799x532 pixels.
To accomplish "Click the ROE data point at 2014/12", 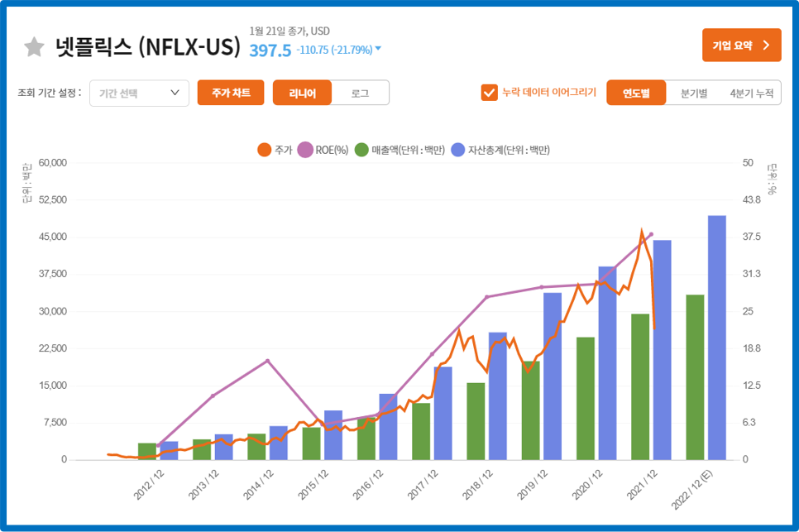I will click(x=268, y=361).
